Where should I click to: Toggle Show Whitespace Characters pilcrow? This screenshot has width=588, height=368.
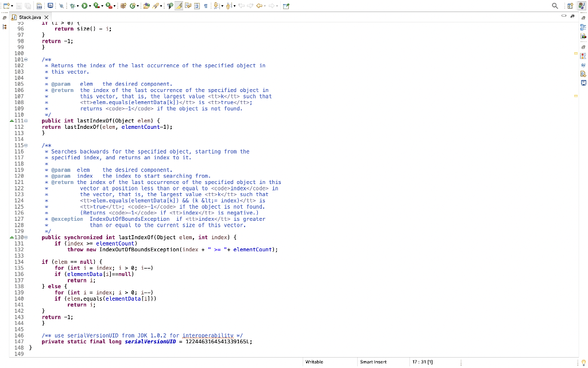click(206, 6)
